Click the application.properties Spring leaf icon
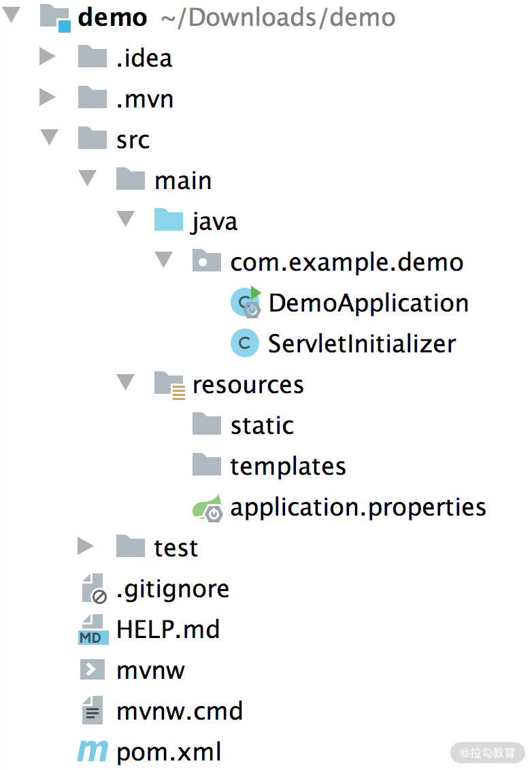This screenshot has height=770, width=532. pyautogui.click(x=207, y=507)
